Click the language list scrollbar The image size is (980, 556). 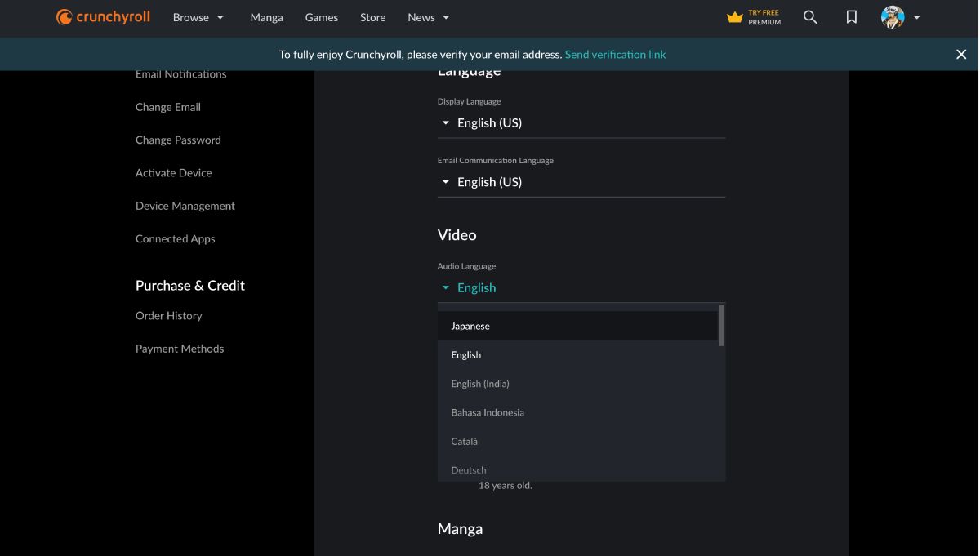(x=721, y=326)
